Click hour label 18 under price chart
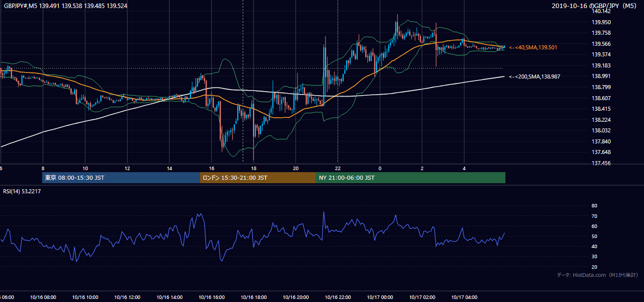Viewport: 644px width, 302px height. coord(253,169)
